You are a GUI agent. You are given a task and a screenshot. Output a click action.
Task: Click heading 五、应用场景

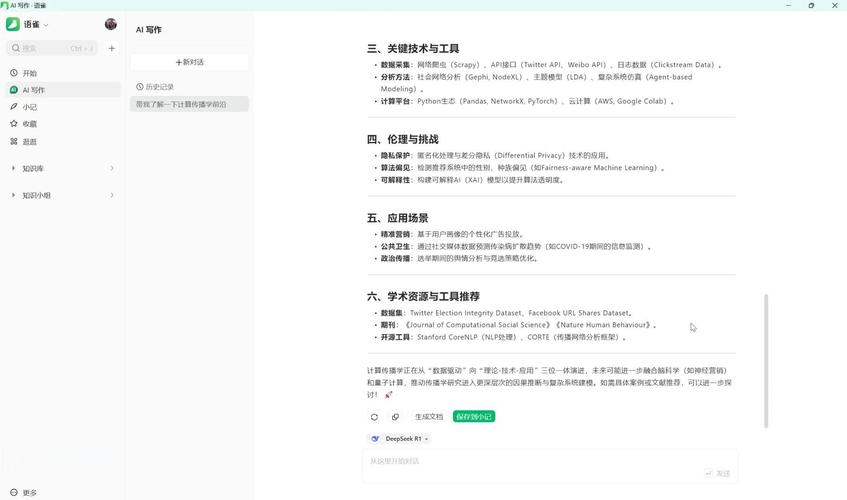pos(398,218)
